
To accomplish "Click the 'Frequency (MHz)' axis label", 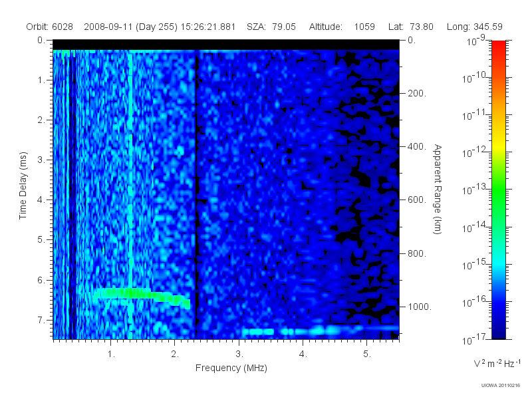I will [231, 368].
